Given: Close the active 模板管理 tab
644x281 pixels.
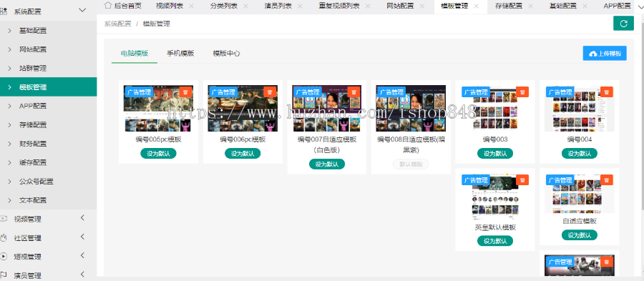Looking at the screenshot, I should click(x=476, y=6).
